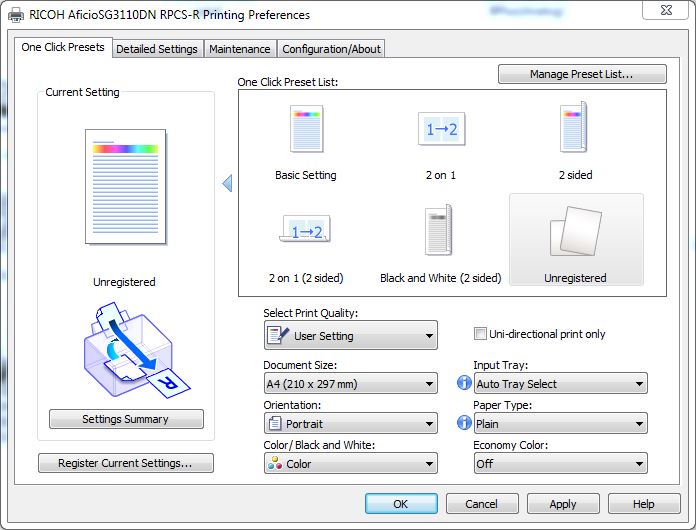The image size is (696, 530).
Task: Open the Color/Black and White dropdown
Action: 351,463
